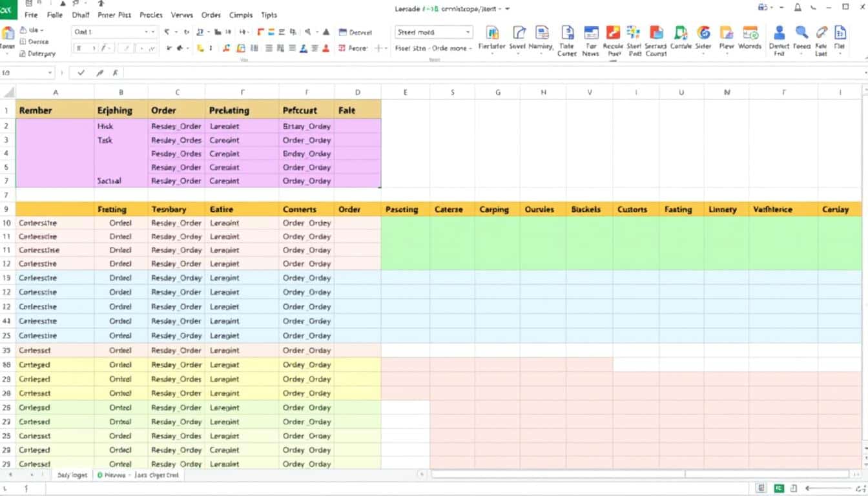The width and height of the screenshot is (868, 496).
Task: Open the Ordes ribbon tab
Action: point(211,15)
